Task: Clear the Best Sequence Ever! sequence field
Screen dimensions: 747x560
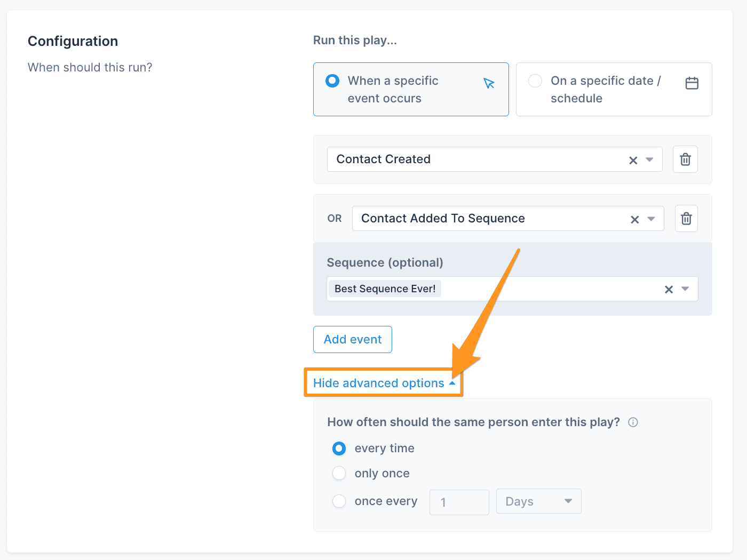Action: pos(669,289)
